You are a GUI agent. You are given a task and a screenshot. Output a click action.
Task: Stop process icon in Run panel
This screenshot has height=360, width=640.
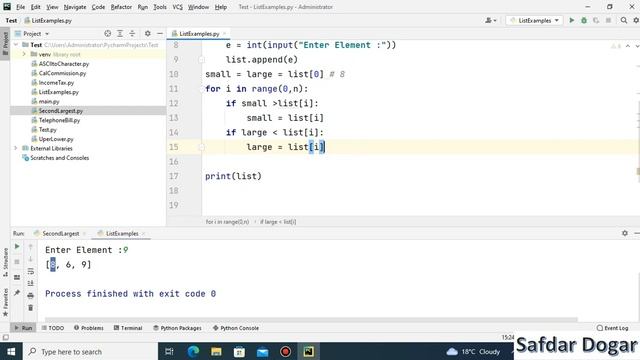(17, 262)
